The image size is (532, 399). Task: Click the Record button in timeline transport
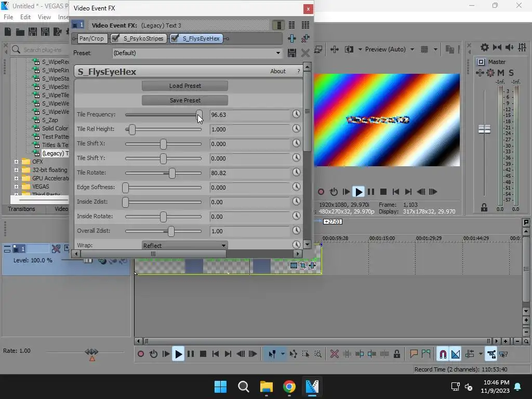point(140,354)
